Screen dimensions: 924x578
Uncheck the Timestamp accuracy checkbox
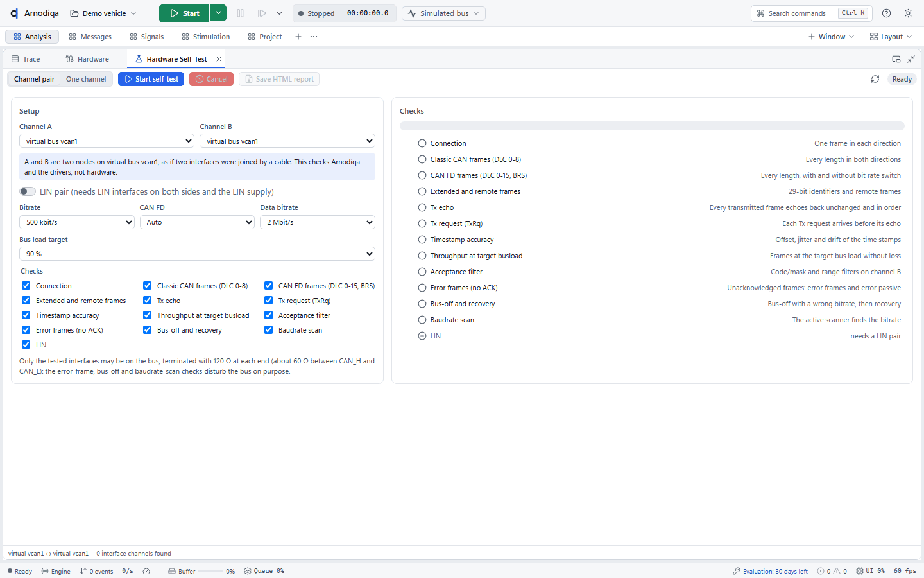[x=26, y=315]
